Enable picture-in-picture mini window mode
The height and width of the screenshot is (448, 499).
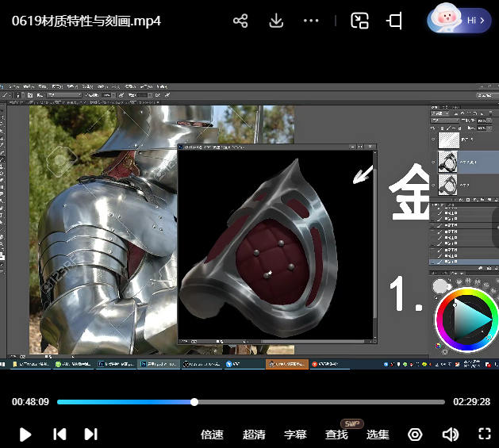point(360,21)
